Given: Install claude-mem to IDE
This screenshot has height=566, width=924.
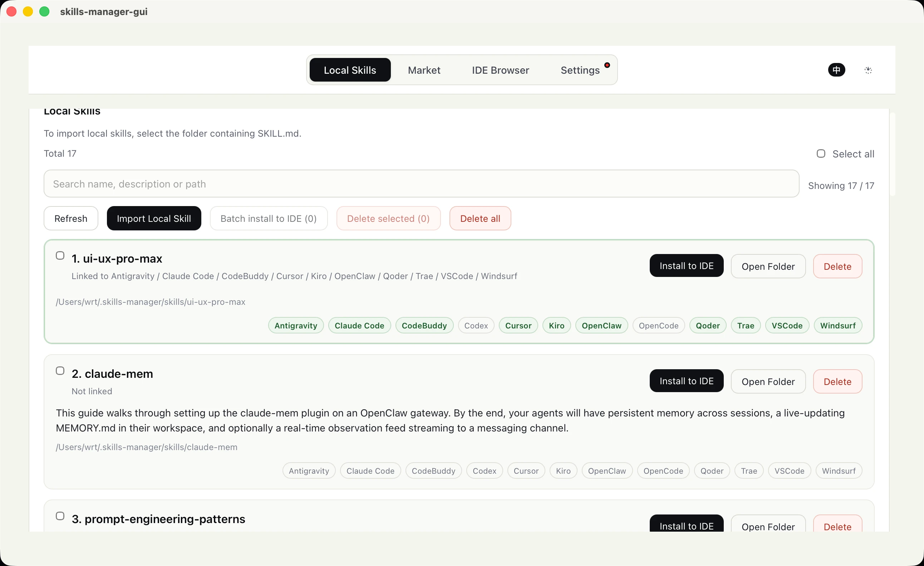Looking at the screenshot, I should coord(686,381).
